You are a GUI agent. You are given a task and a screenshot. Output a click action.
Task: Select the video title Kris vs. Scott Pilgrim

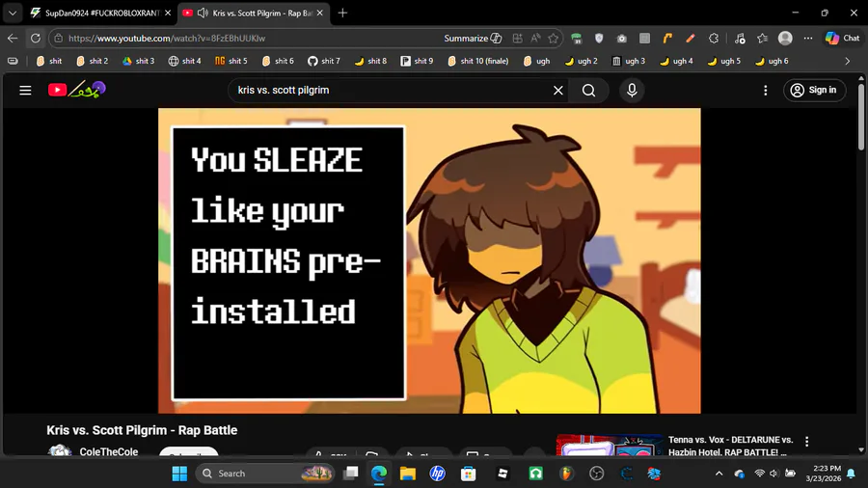(x=142, y=430)
